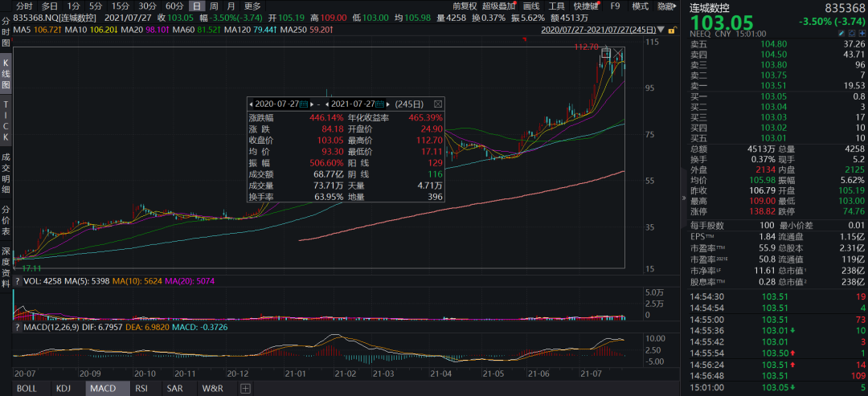Click the MACD indicator help question mark

pos(18,328)
